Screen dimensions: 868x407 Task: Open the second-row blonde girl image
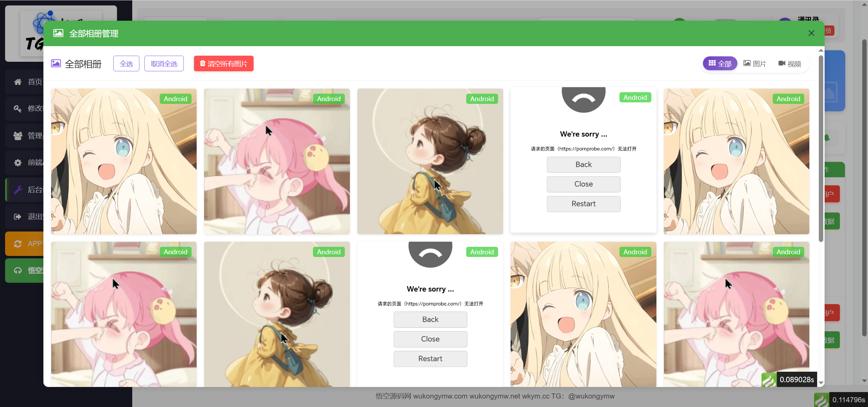pyautogui.click(x=584, y=314)
